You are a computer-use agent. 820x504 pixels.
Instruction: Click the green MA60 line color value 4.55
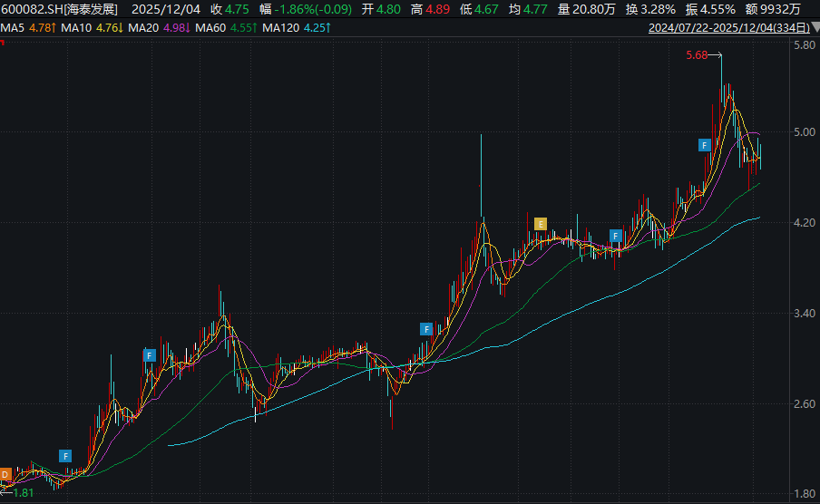coord(243,28)
